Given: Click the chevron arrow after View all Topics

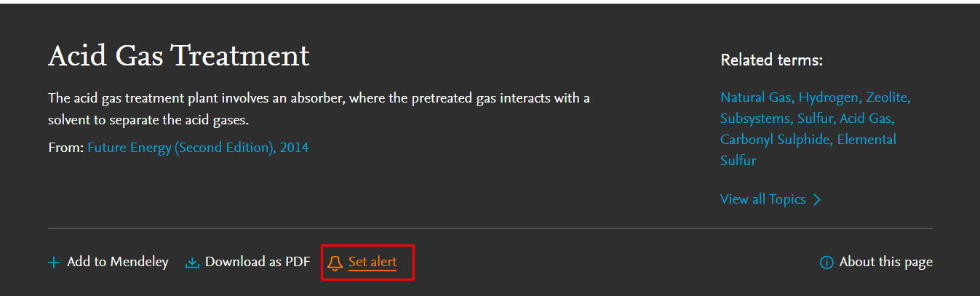Looking at the screenshot, I should (817, 199).
